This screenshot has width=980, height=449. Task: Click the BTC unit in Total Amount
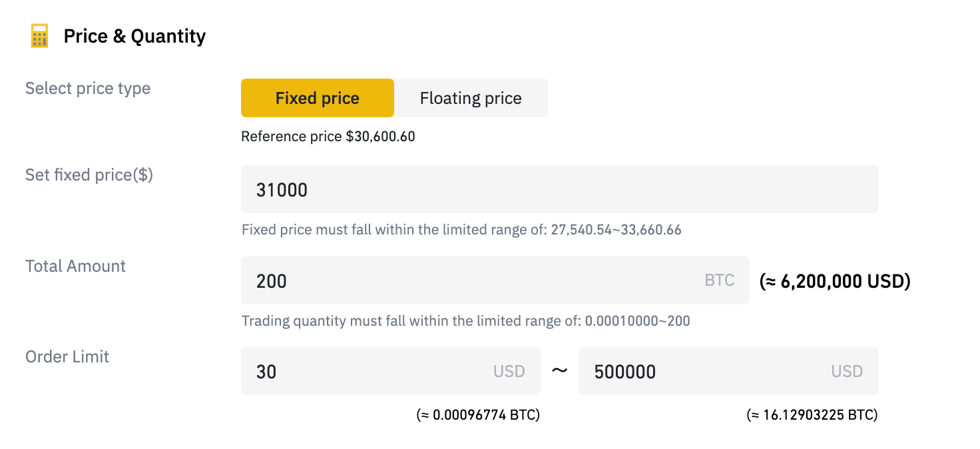pos(720,280)
